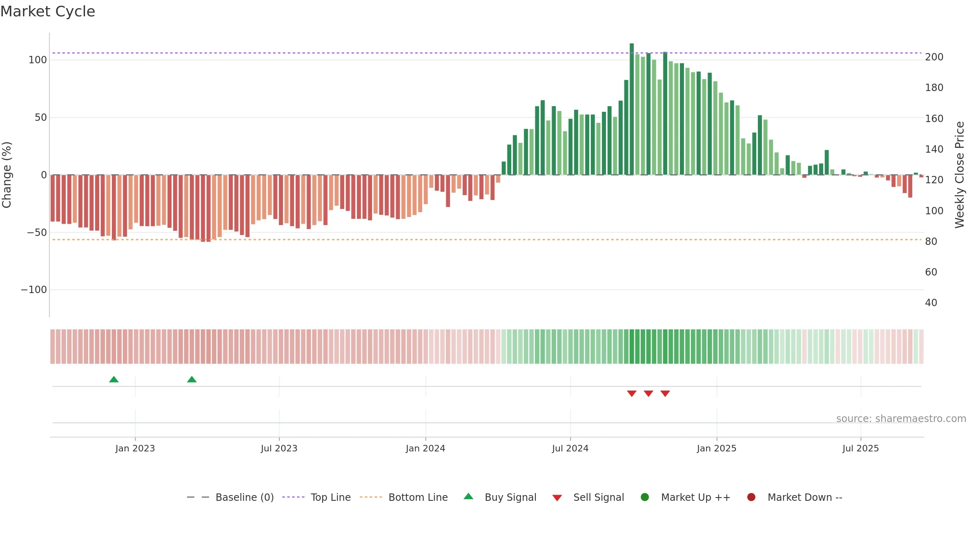Click the Jan 2023 axis label

(x=135, y=449)
